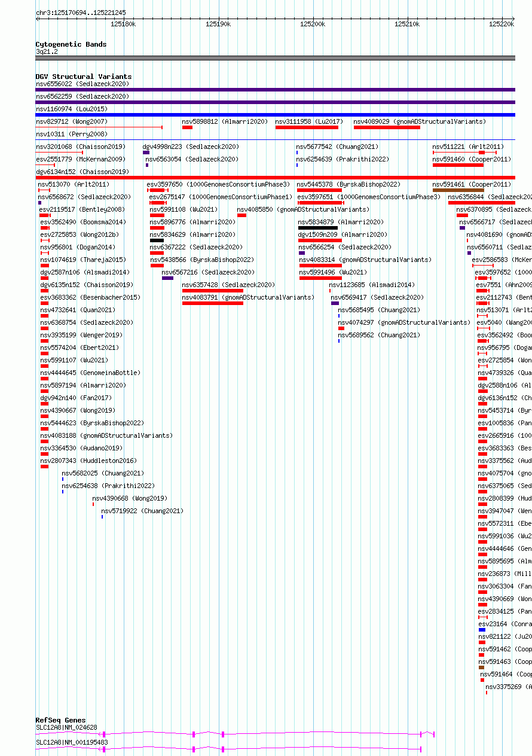Click esv3597650 (1000GenomesConsortiumPhase3) label

pyautogui.click(x=218, y=184)
